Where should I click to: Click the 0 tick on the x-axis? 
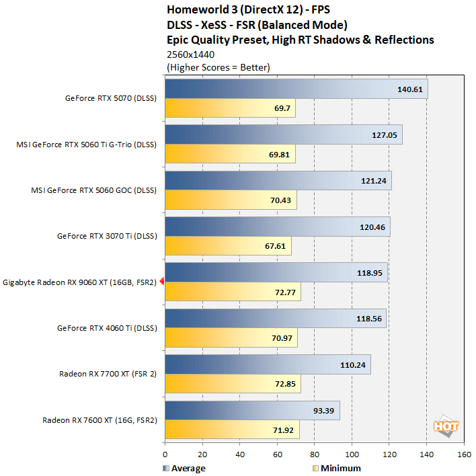165,454
